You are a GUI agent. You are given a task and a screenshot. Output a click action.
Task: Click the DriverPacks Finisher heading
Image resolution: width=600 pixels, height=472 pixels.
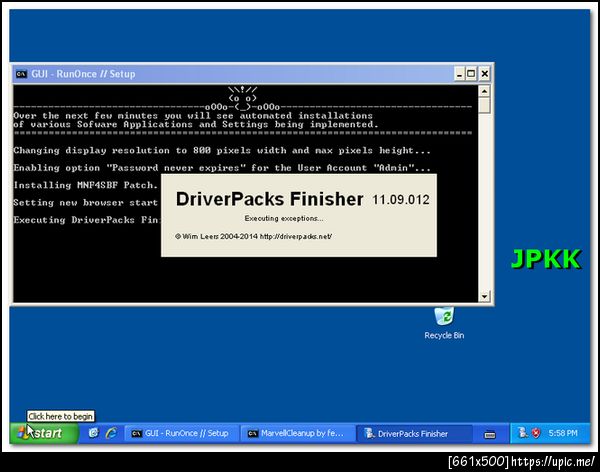point(269,199)
